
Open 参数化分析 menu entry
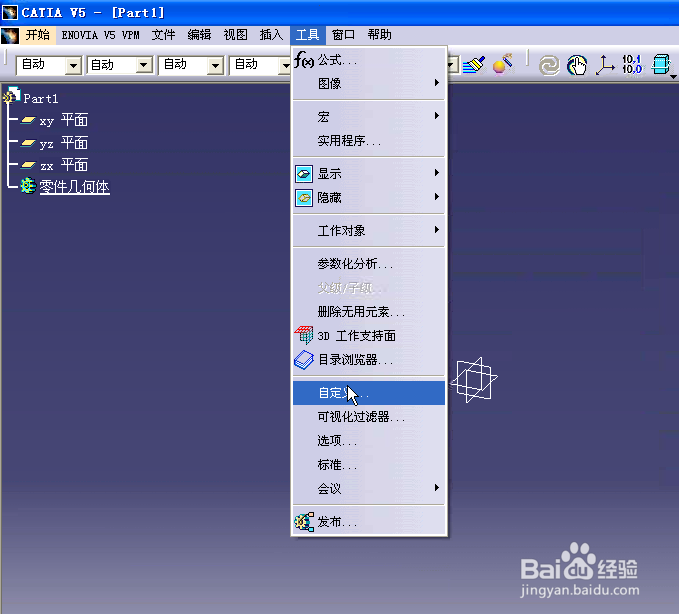(369, 264)
